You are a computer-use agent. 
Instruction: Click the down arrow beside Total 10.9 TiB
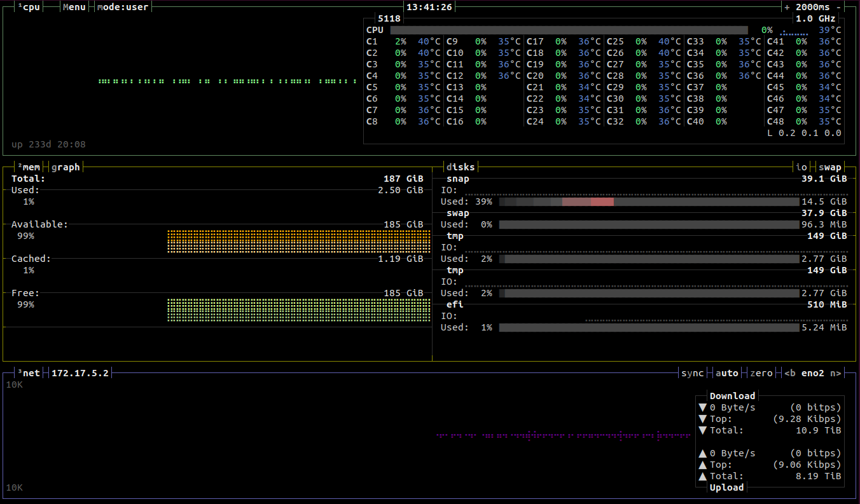click(x=702, y=430)
